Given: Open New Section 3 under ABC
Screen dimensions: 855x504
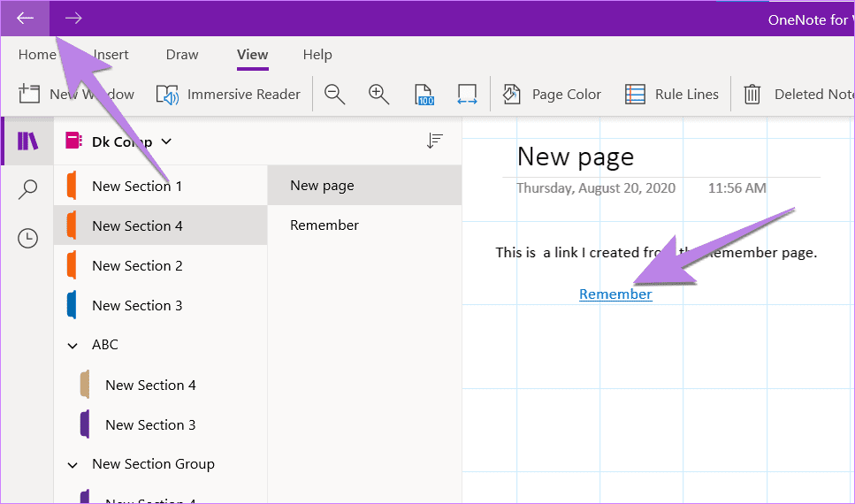Looking at the screenshot, I should click(x=160, y=425).
